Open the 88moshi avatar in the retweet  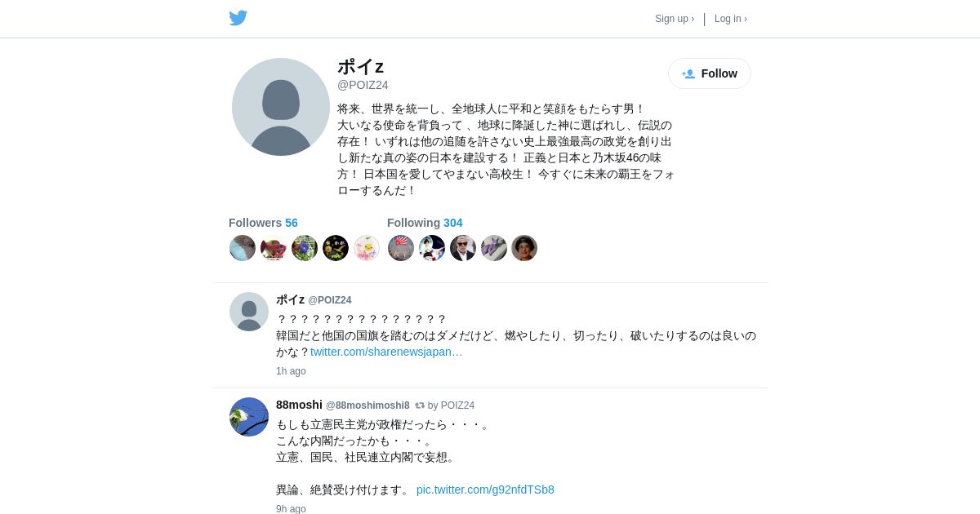click(x=249, y=417)
